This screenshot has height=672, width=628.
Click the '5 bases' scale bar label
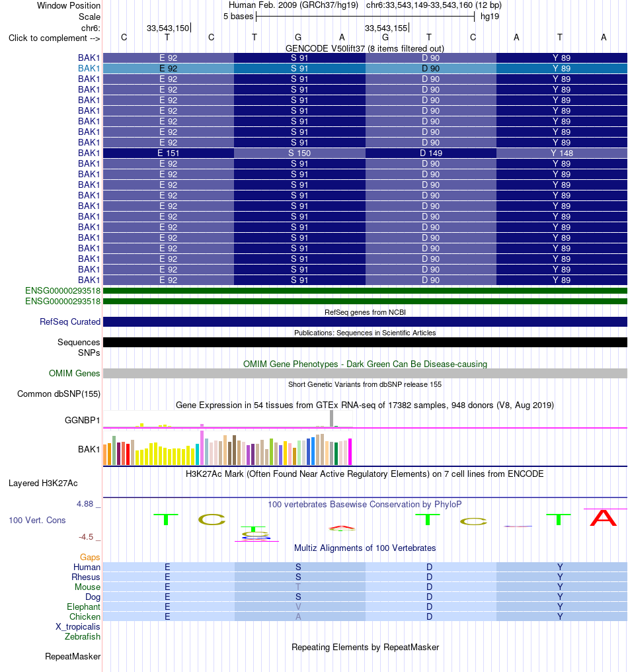pyautogui.click(x=238, y=17)
